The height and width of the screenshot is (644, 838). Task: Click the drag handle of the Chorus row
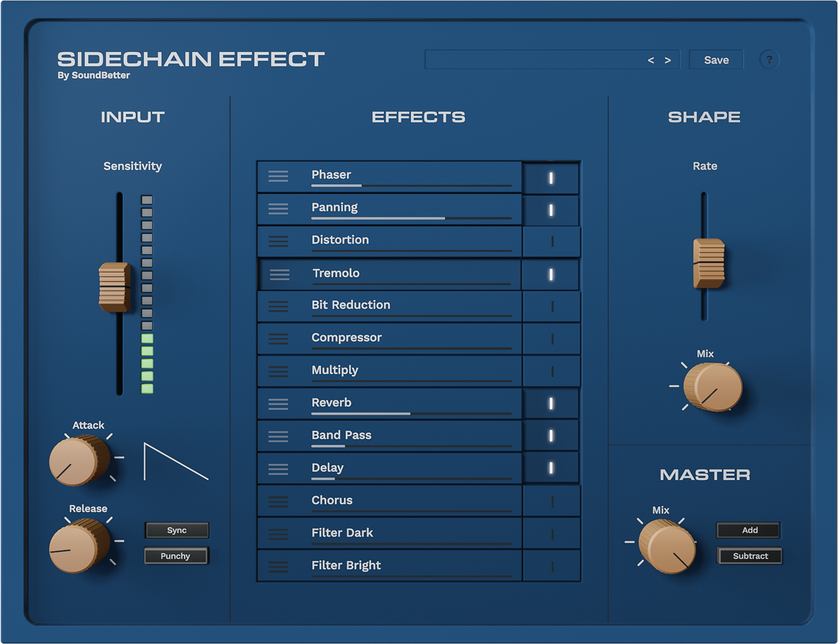click(x=278, y=502)
